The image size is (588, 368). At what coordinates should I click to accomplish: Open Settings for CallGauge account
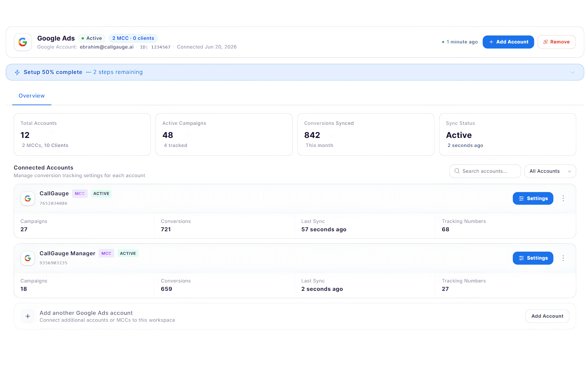tap(533, 198)
